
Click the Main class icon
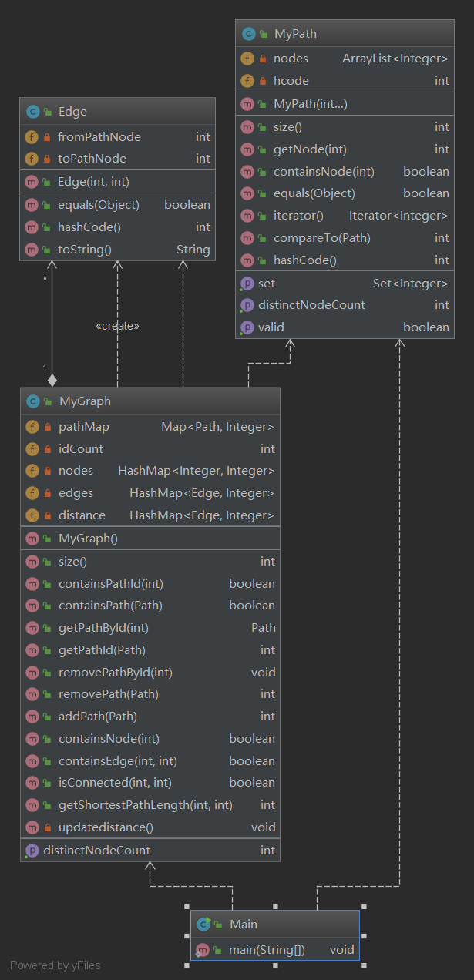click(x=203, y=925)
